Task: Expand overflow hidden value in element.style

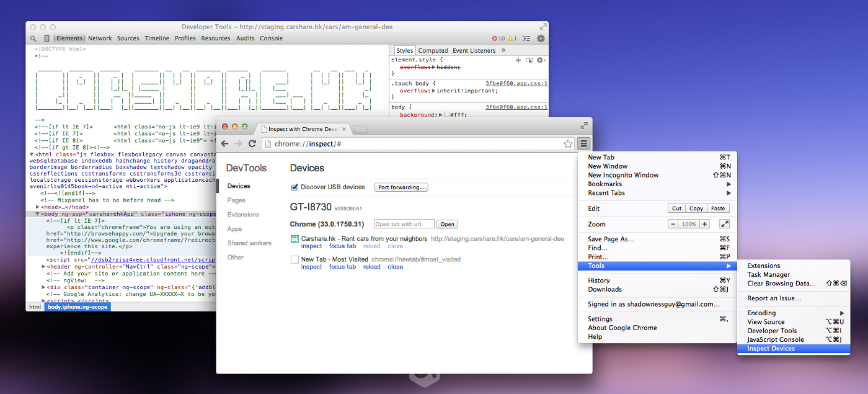Action: point(434,66)
